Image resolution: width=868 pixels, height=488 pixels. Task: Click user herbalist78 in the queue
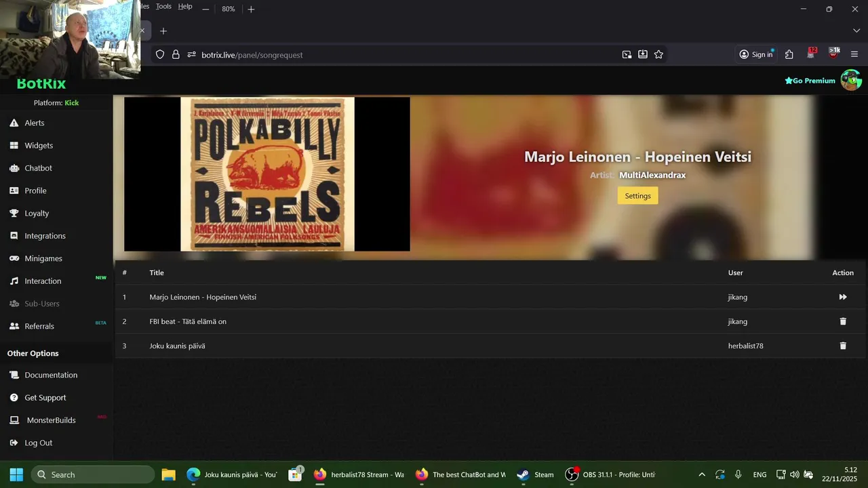(x=745, y=346)
